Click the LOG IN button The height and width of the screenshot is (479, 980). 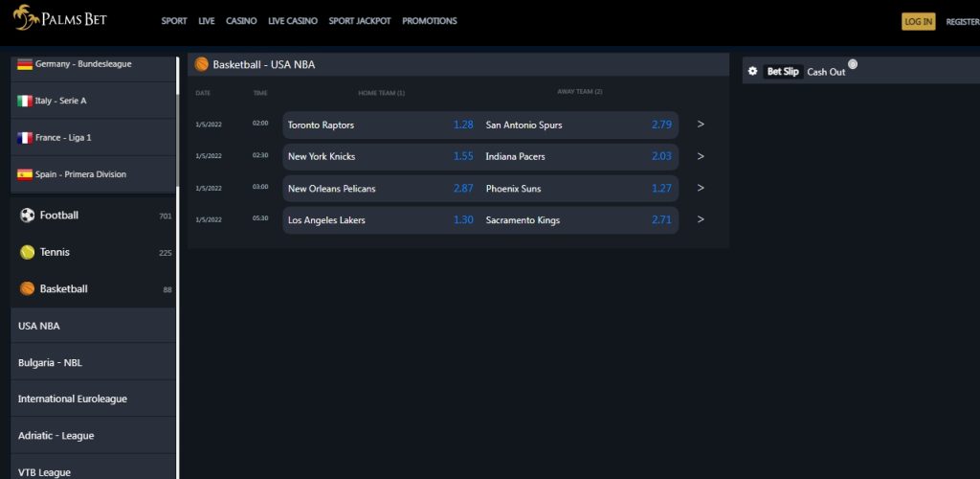click(x=918, y=21)
